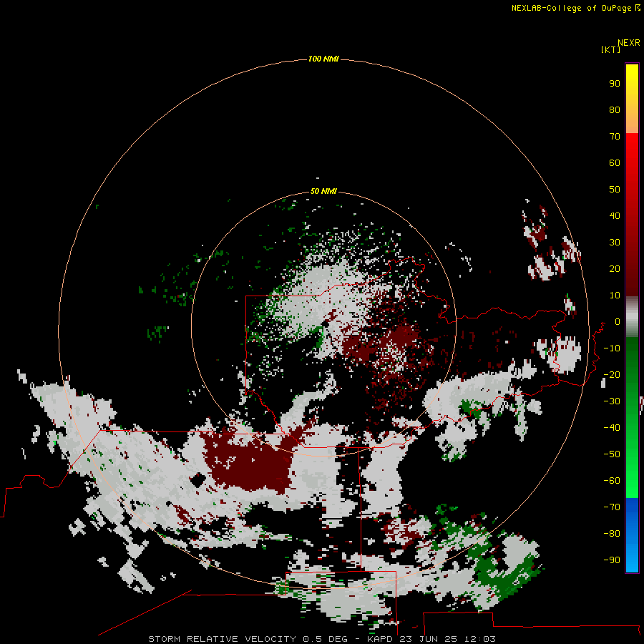Click the [KT] units label above color bar
This screenshot has height=644, width=644.
pyautogui.click(x=610, y=49)
